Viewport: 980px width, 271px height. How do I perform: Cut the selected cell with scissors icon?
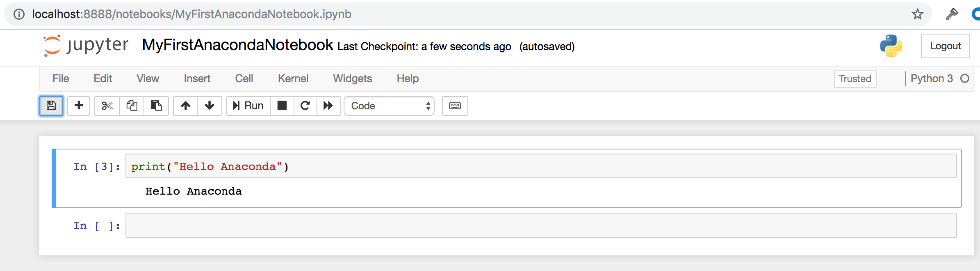tap(107, 106)
